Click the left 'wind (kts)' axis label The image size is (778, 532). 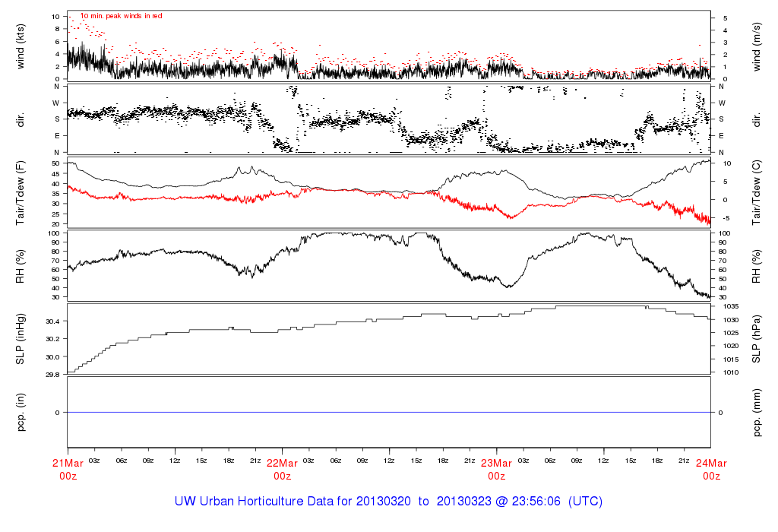(21, 46)
